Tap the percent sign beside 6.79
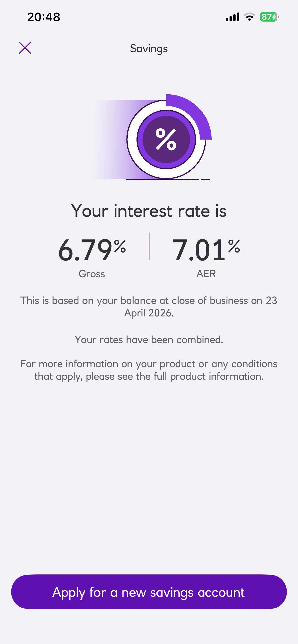Viewport: 298px width, 644px height. 120,246
